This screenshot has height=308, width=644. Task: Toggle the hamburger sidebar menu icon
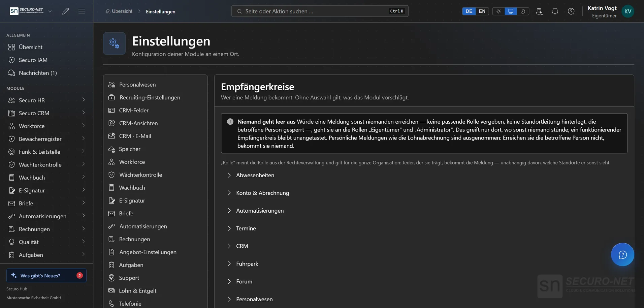(82, 11)
